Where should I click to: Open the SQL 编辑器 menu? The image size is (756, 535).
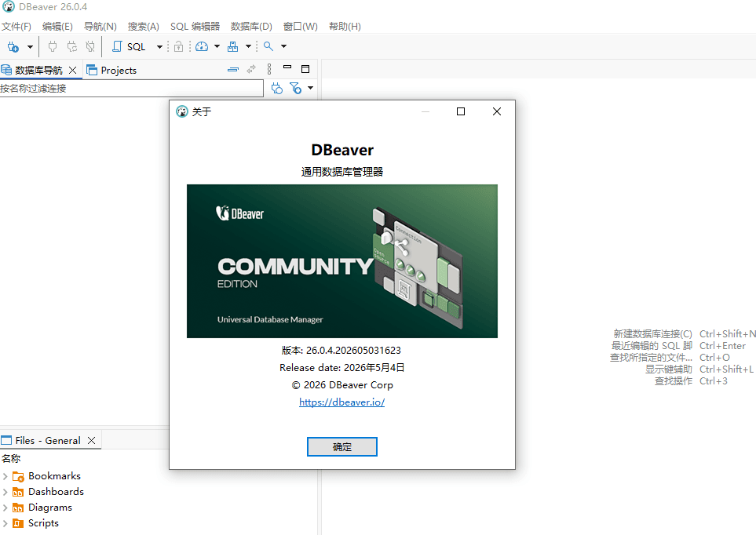pos(195,27)
